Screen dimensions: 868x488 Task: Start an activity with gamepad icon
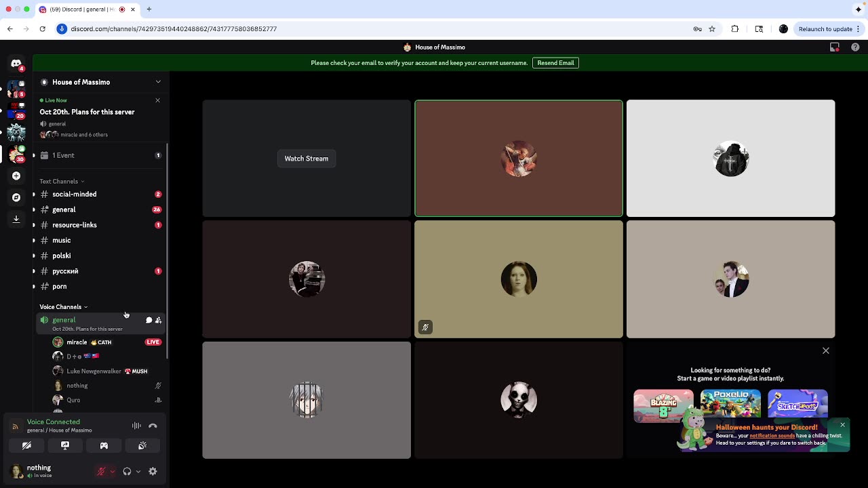[104, 445]
